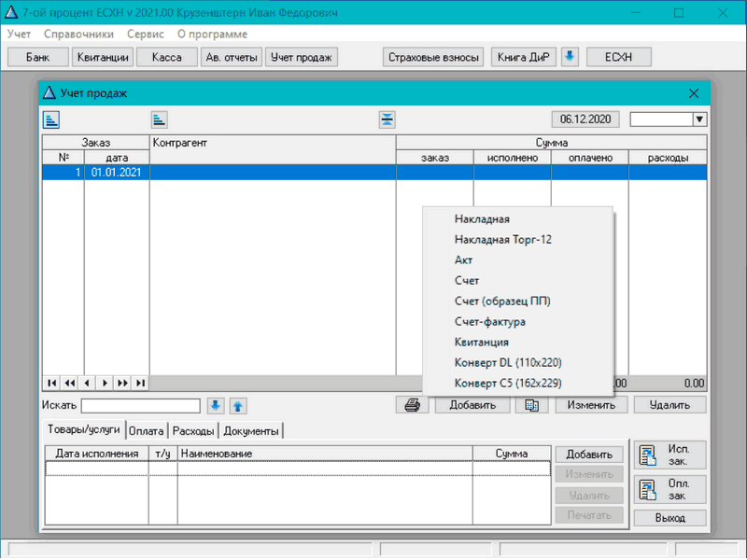747x560 pixels.
Task: Open the Страховые взносы toolbar button
Action: pyautogui.click(x=434, y=57)
